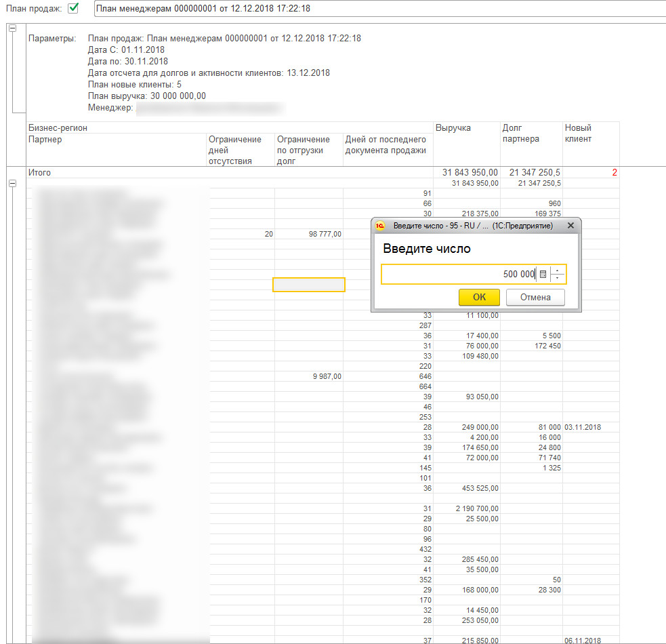Click the new client date 03.11.2018
666x644 pixels.
tap(582, 427)
